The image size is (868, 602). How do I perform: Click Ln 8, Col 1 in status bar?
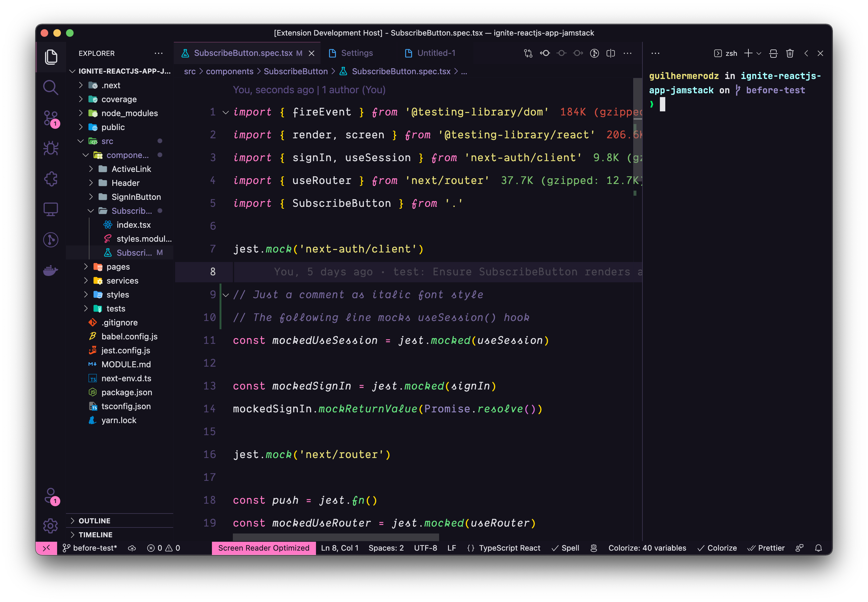[x=339, y=548]
